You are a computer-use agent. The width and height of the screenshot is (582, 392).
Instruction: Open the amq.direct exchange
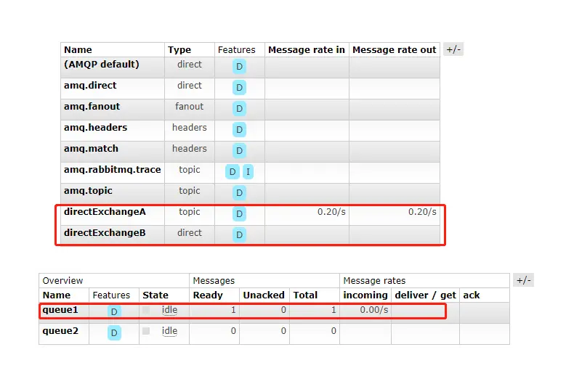90,86
